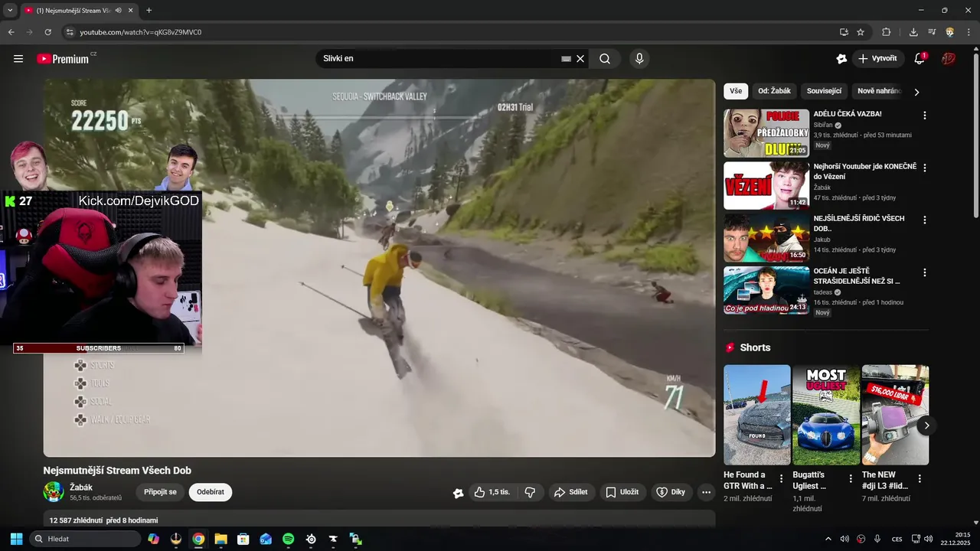980x551 pixels.
Task: Reload the page in Chrome
Action: [x=47, y=32]
